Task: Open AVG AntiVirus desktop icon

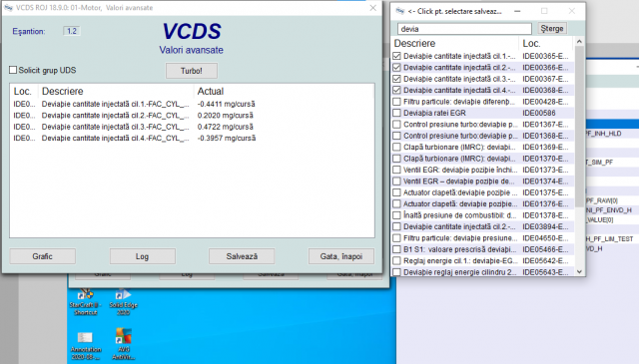Action: click(123, 344)
